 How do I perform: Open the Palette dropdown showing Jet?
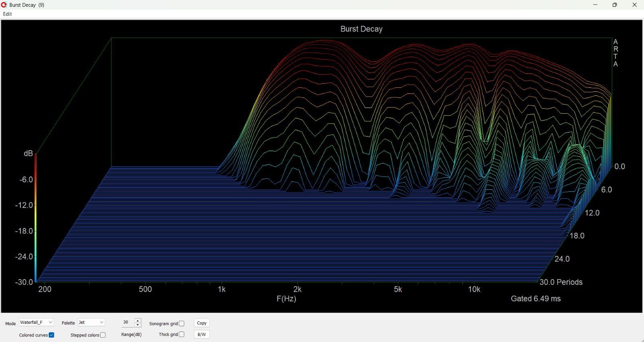pyautogui.click(x=91, y=323)
